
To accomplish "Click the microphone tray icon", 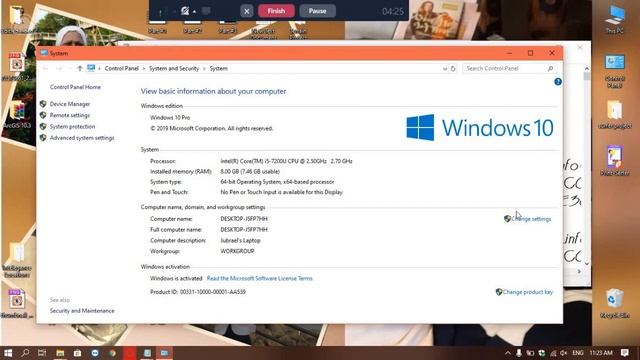I will 519,353.
